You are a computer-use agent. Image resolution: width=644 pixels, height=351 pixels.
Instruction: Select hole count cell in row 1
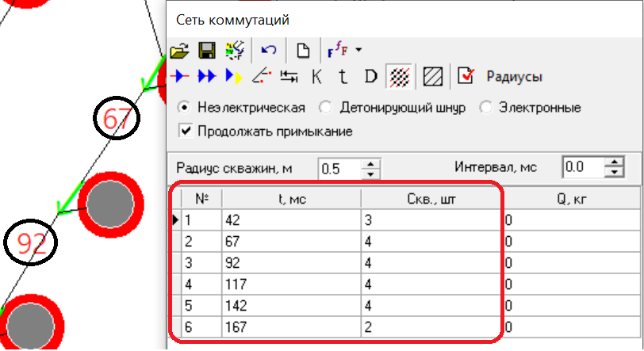click(x=431, y=220)
